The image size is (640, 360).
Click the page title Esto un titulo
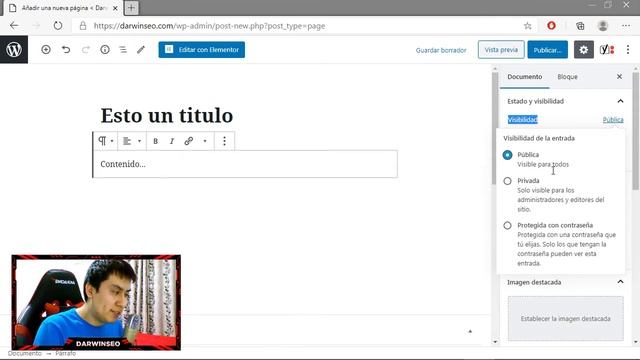[x=167, y=116]
